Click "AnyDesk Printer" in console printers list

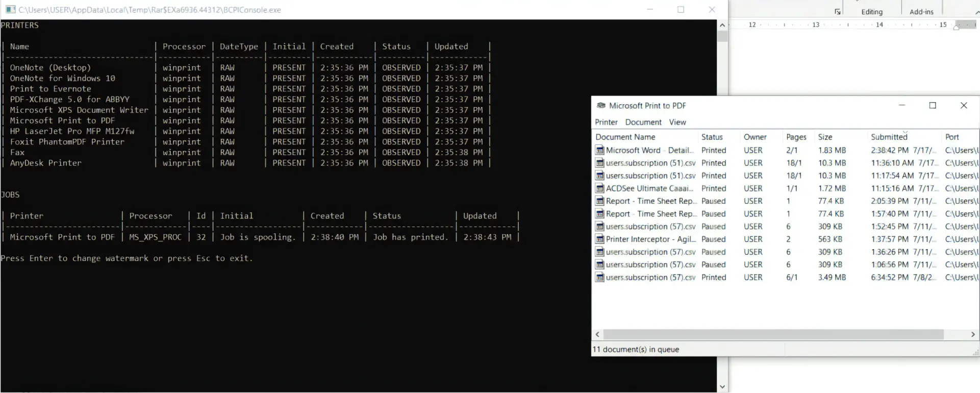coord(45,163)
